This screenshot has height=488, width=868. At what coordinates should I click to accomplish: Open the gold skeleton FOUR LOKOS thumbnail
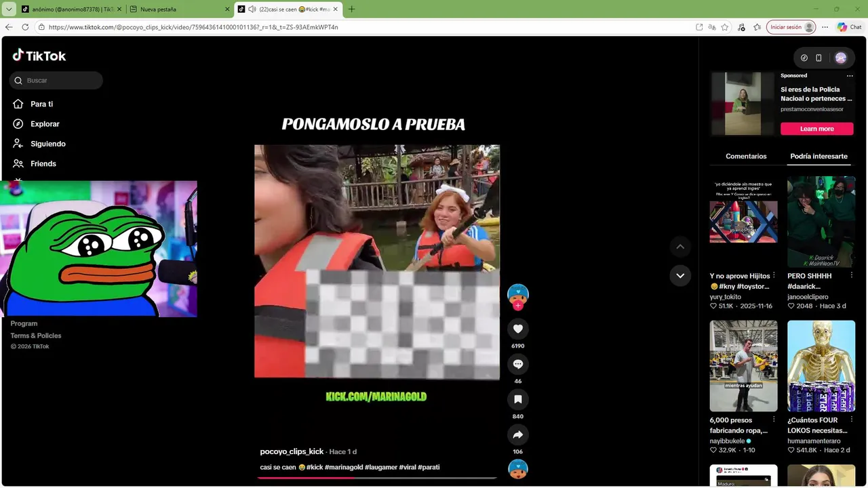(821, 366)
